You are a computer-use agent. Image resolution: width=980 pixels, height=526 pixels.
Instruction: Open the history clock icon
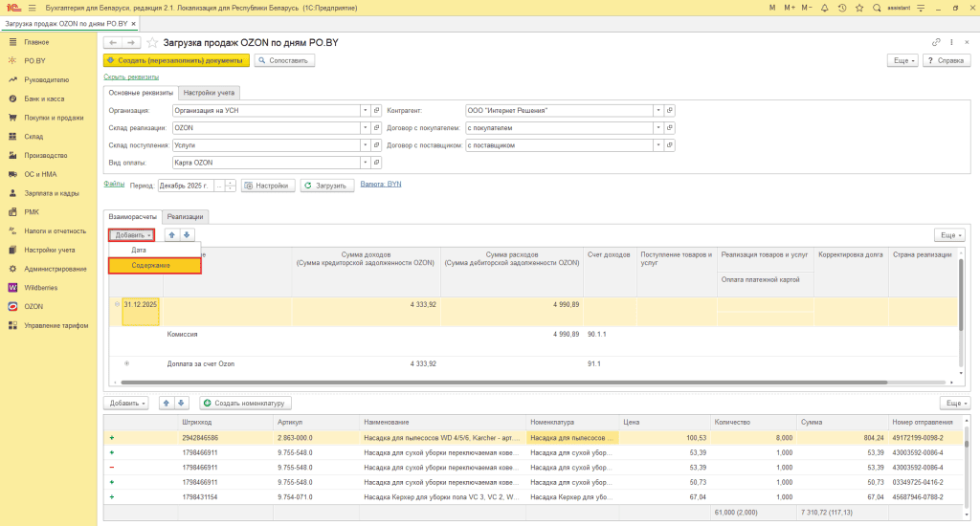[x=842, y=8]
